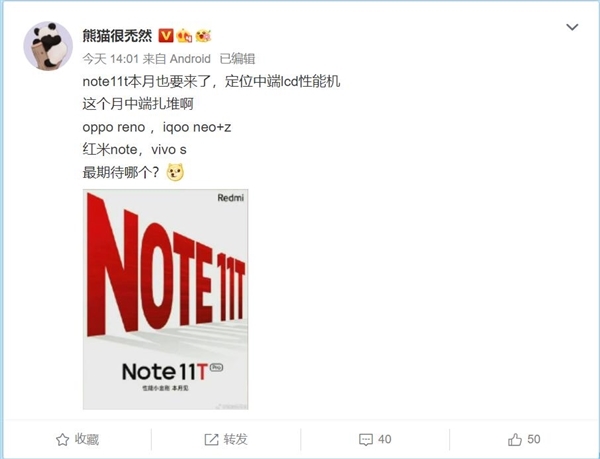Click the comment count 40
The image size is (600, 459).
[x=384, y=439]
